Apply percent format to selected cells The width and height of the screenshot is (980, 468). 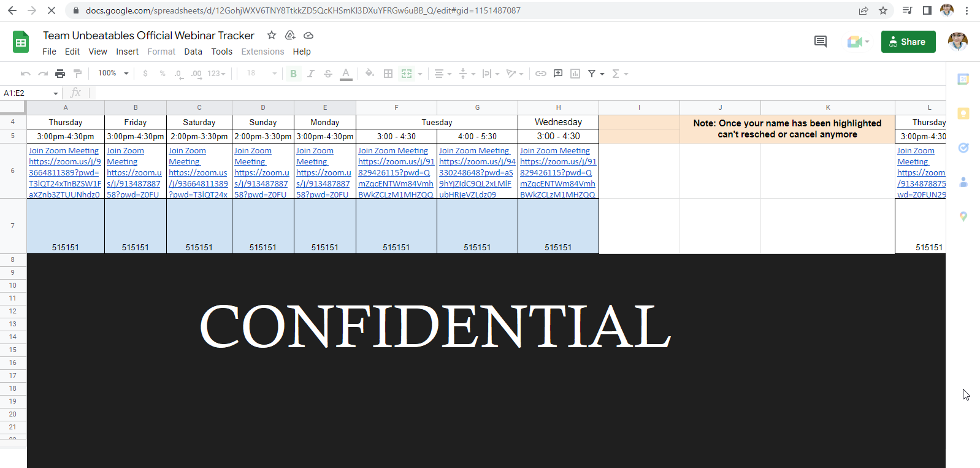[x=163, y=74]
